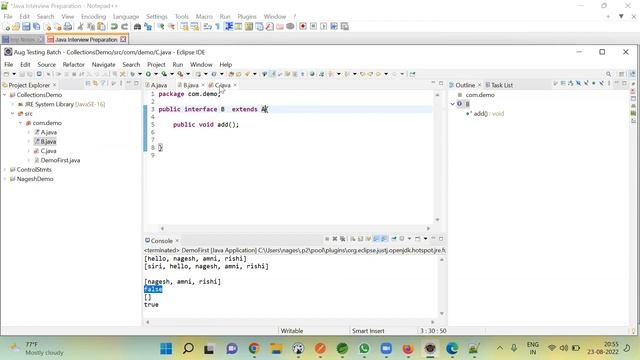
Task: Collapse the com.demo package node
Action: (20, 123)
